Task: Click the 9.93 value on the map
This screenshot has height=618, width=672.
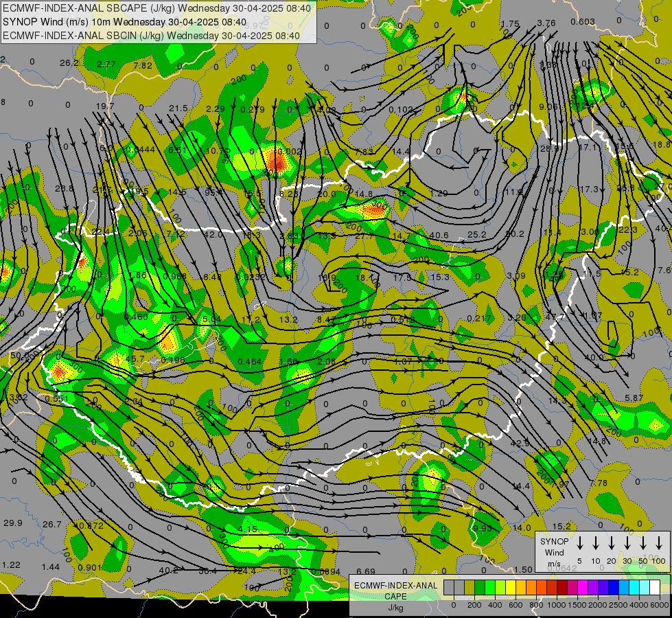Action: 483,528
